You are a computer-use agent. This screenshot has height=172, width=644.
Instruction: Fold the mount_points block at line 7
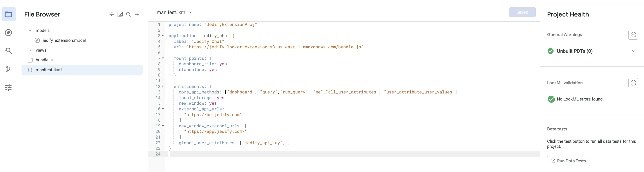click(163, 58)
